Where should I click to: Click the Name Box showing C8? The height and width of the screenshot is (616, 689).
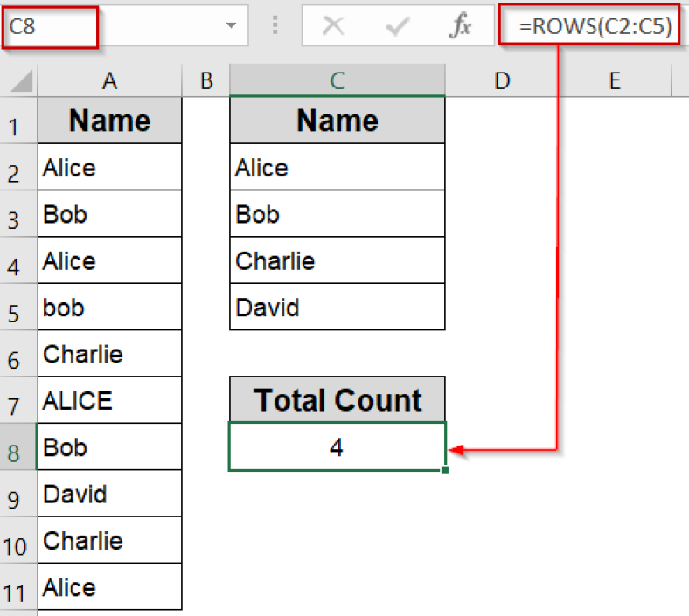[x=51, y=26]
